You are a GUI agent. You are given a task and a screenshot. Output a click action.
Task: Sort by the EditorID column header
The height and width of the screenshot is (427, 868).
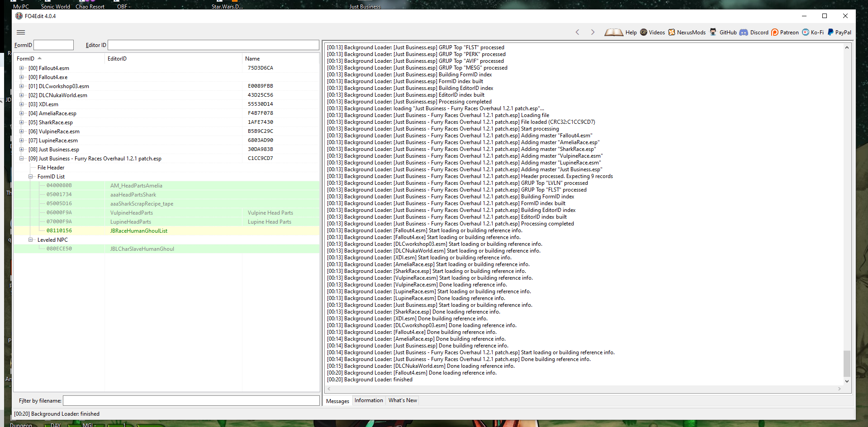pos(173,59)
